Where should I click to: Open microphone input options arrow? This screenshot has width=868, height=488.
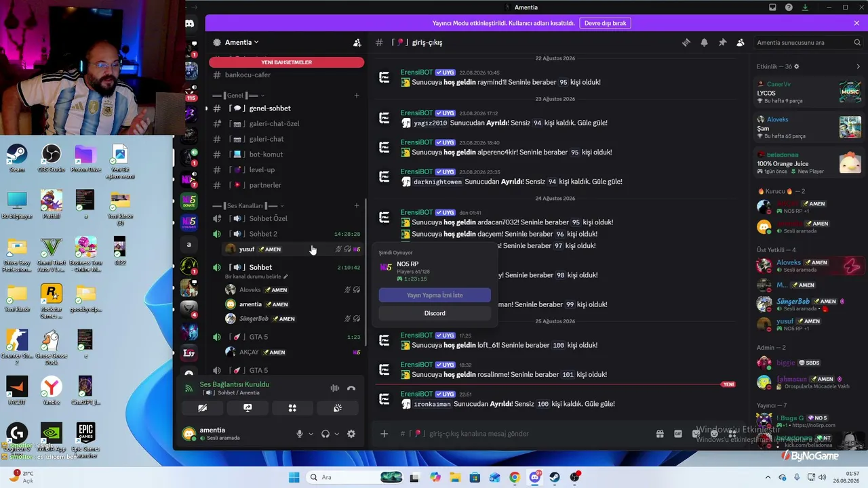point(311,434)
